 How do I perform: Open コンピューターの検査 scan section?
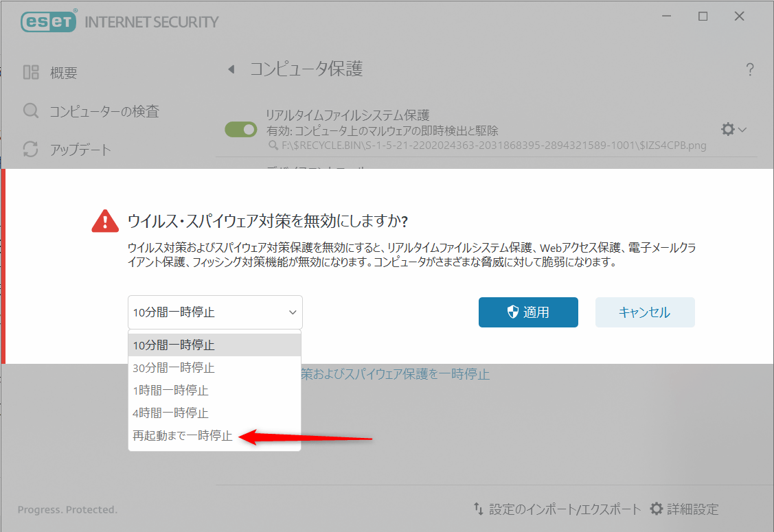[x=103, y=111]
